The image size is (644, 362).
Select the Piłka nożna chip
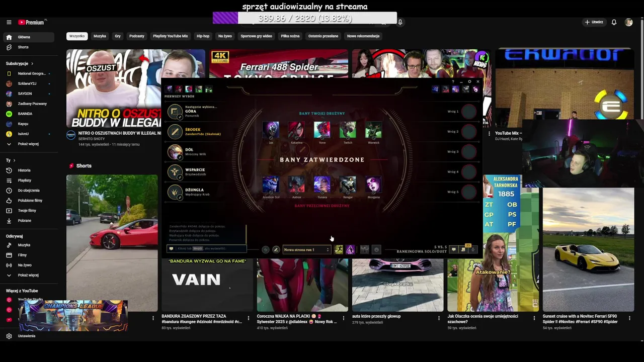pos(290,36)
